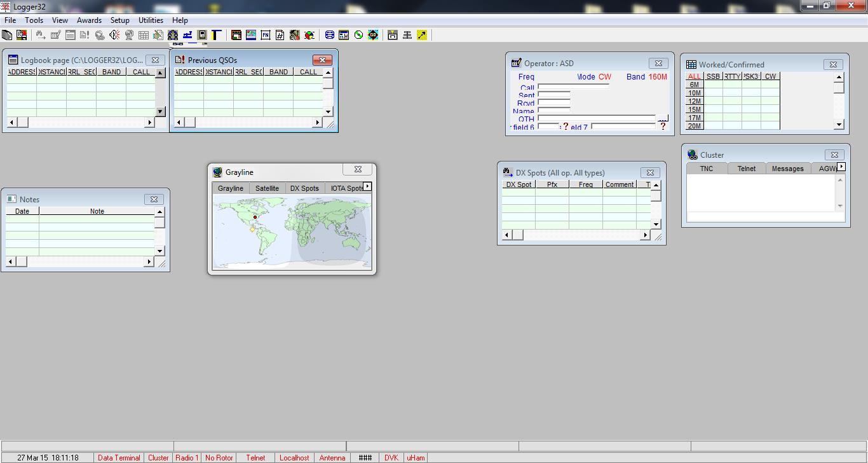868x463 pixels.
Task: Click the FN icon on the toolbar
Action: tap(266, 35)
